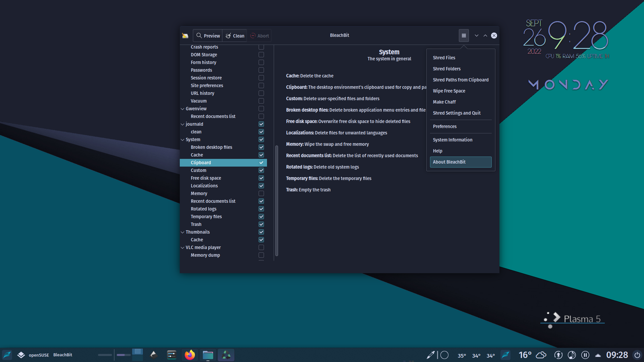Click the pause icon in the tray

point(585,355)
